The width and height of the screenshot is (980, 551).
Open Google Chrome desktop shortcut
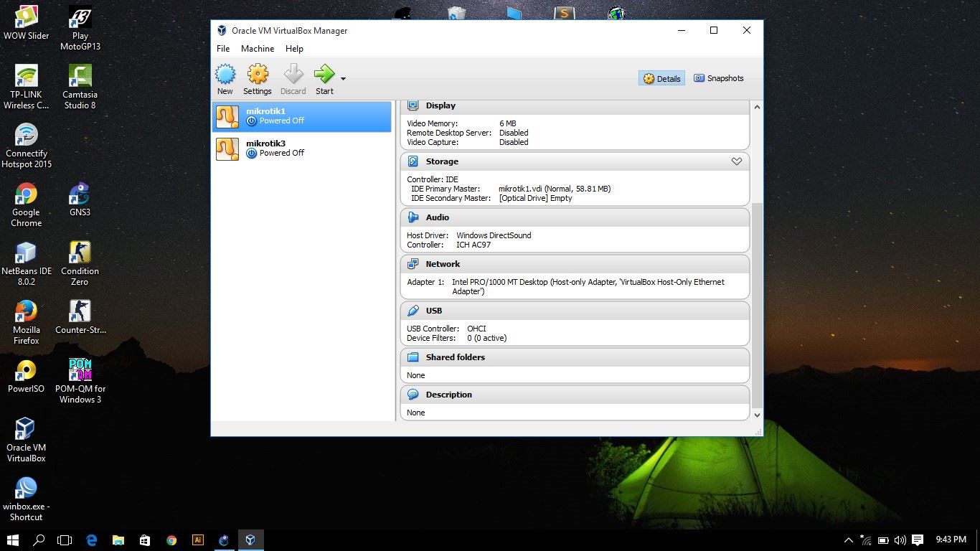(27, 205)
